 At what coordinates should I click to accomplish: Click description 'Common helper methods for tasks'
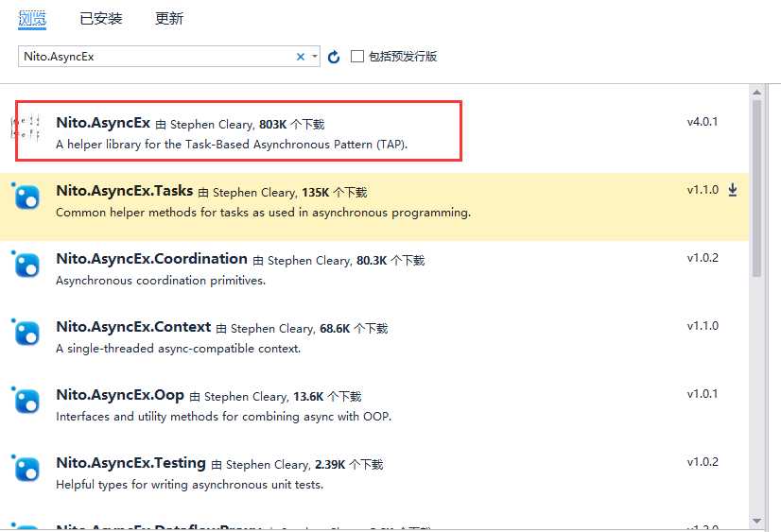[x=263, y=213]
